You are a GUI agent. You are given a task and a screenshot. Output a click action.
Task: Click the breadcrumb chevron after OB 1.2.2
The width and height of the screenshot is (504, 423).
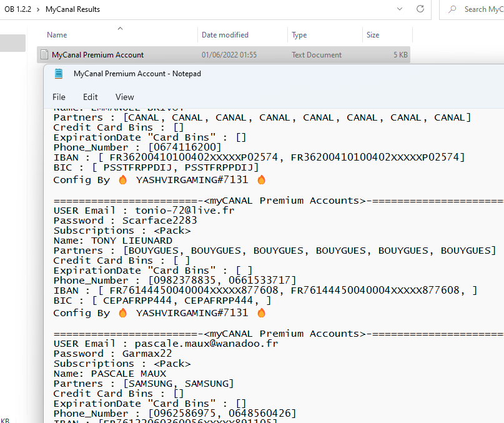pyautogui.click(x=38, y=9)
